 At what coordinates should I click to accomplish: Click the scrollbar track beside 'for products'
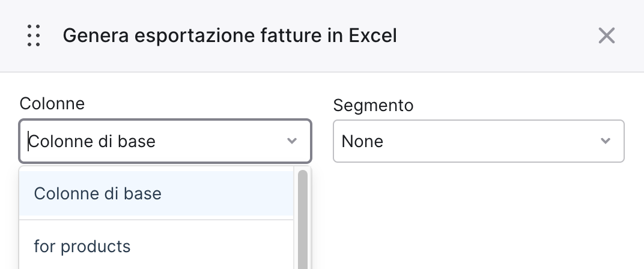(303, 246)
